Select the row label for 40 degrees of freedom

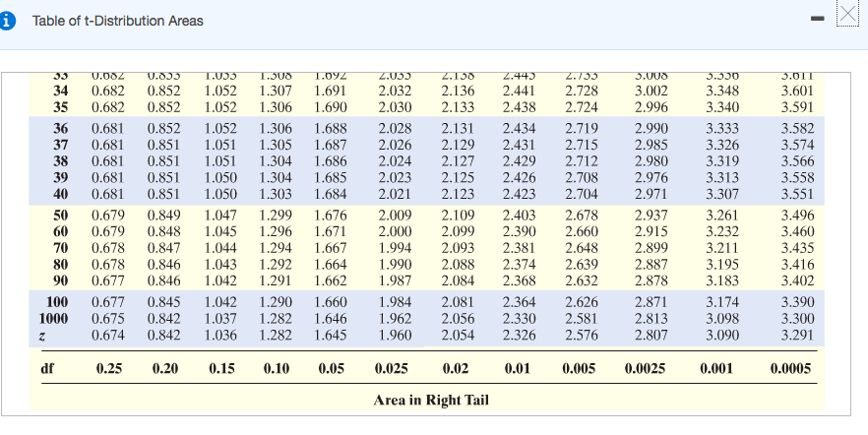59,194
